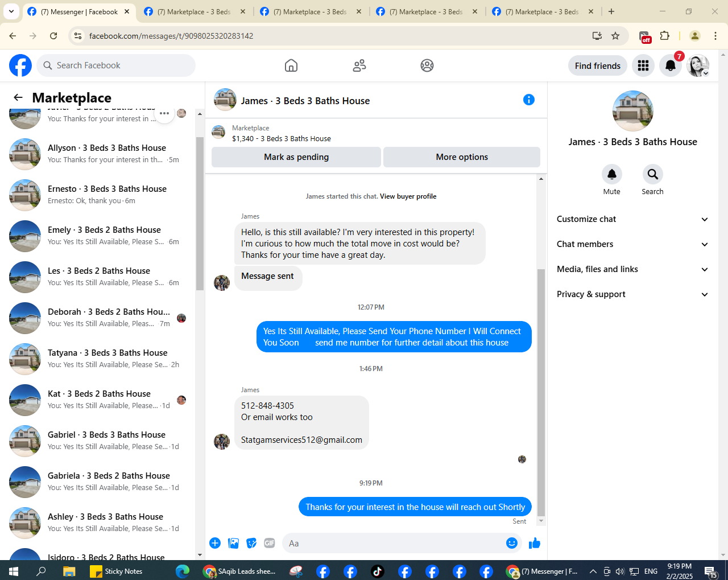Viewport: 728px width, 580px height.
Task: Choose a GIF icon
Action: (x=270, y=543)
